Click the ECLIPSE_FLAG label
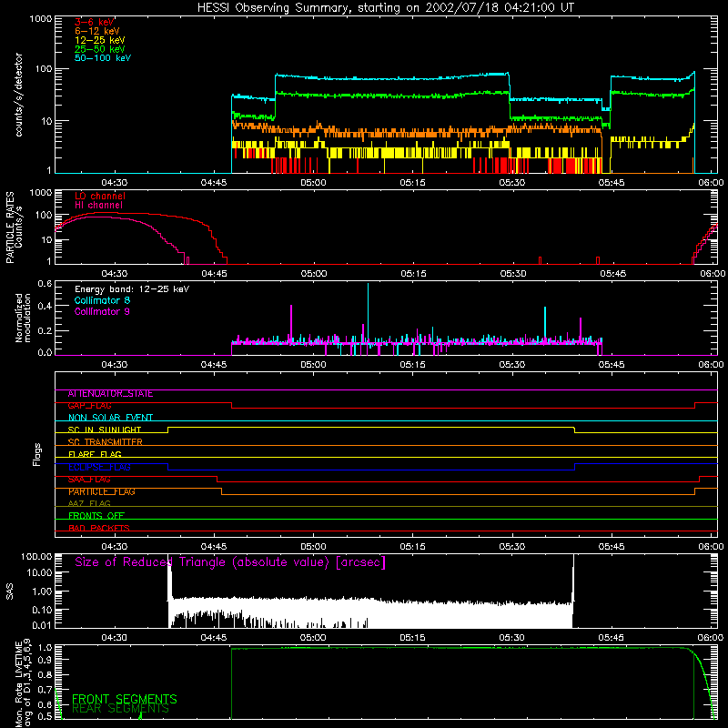 click(x=99, y=467)
